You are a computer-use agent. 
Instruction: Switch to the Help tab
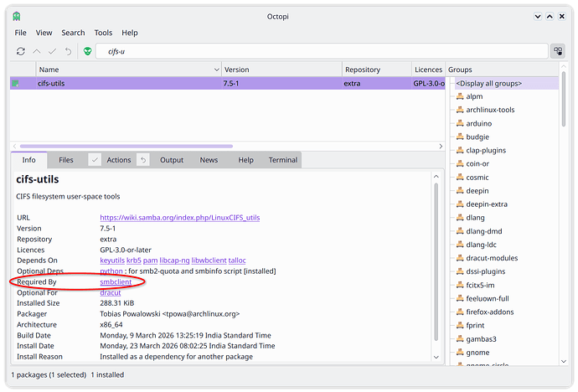pyautogui.click(x=245, y=160)
